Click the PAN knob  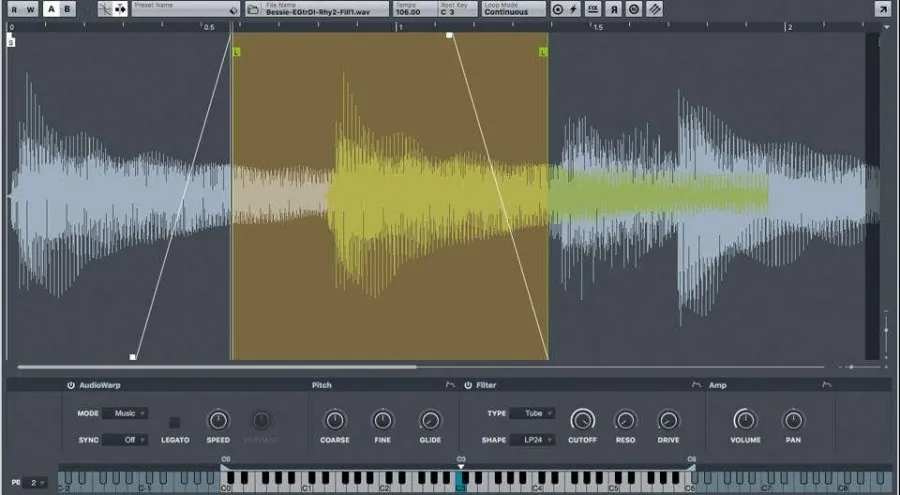793,420
